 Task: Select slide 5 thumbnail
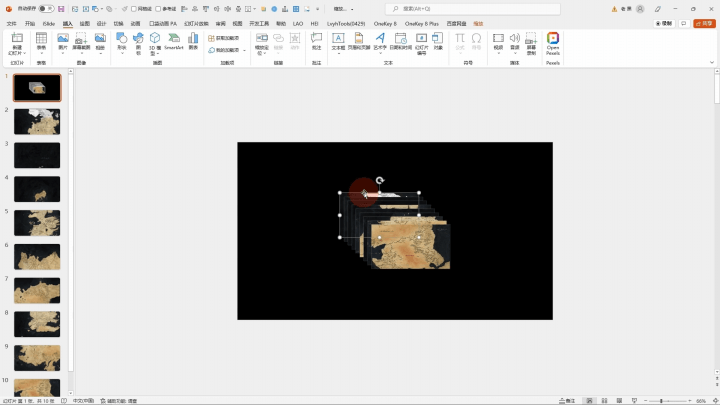tap(37, 221)
